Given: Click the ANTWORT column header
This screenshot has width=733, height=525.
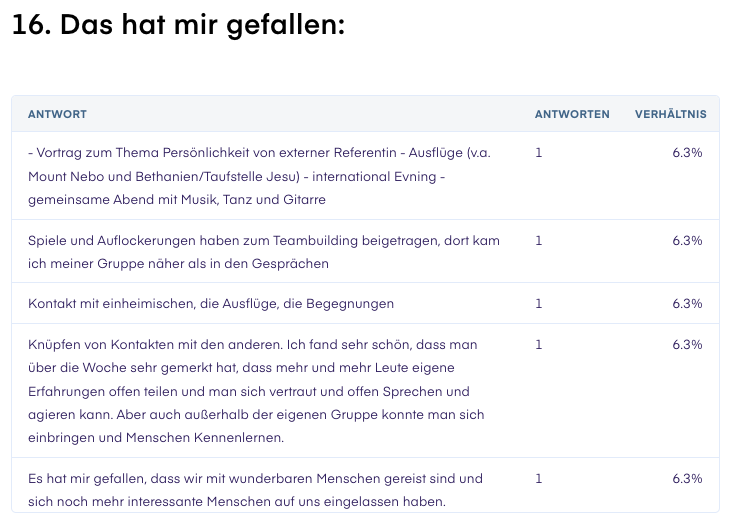Looking at the screenshot, I should click(57, 114).
